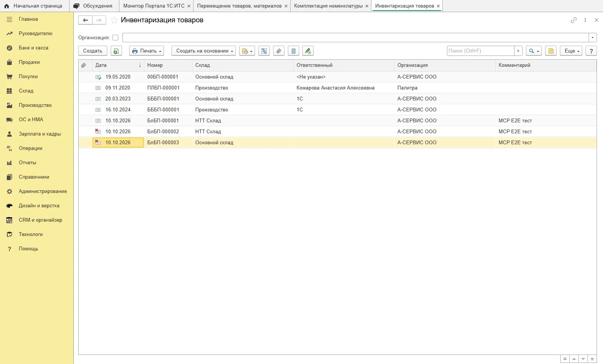Jump to the list's last row using the scroll-to-bottom arrow
The height and width of the screenshot is (364, 603).
[x=592, y=359]
